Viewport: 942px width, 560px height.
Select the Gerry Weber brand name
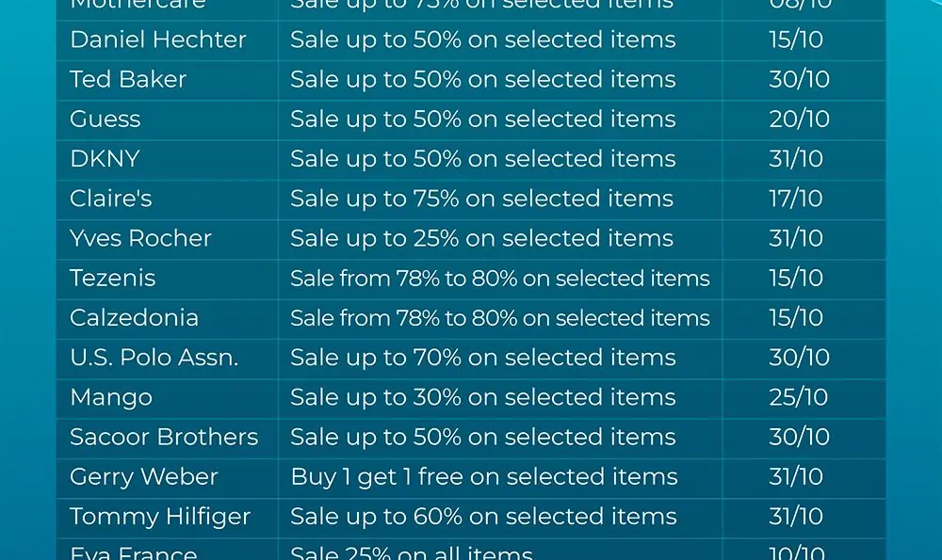tap(143, 476)
